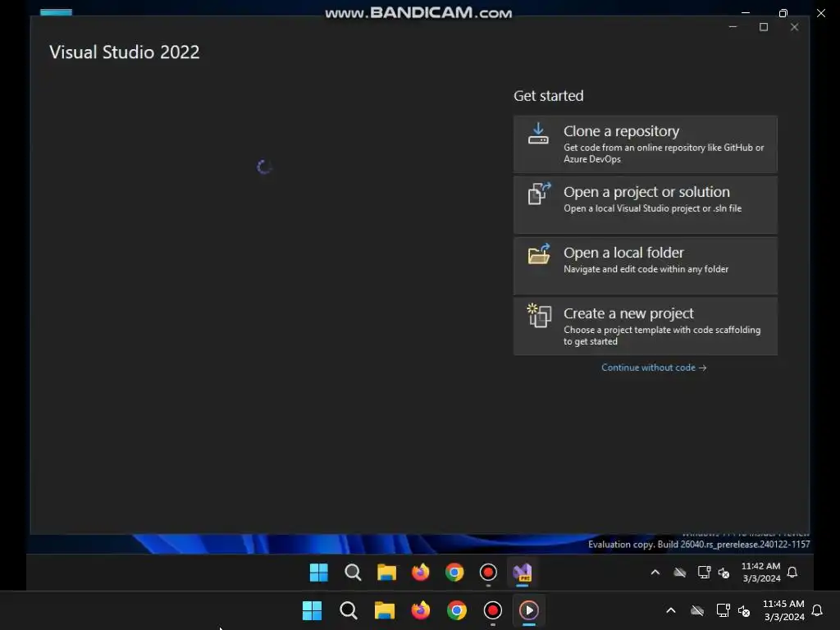Open muted volume icon on 11:45 AM taskbar
Screen dimensions: 840x630
click(744, 610)
